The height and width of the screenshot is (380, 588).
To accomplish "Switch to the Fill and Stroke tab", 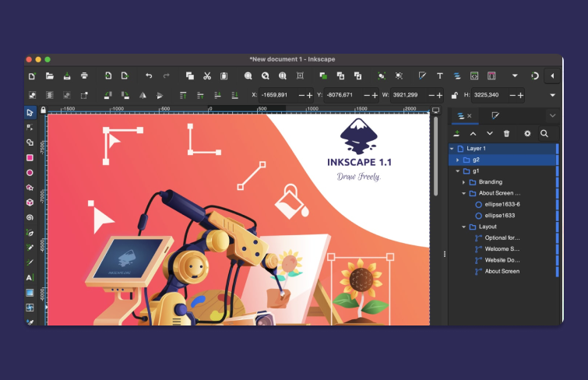I will [495, 116].
